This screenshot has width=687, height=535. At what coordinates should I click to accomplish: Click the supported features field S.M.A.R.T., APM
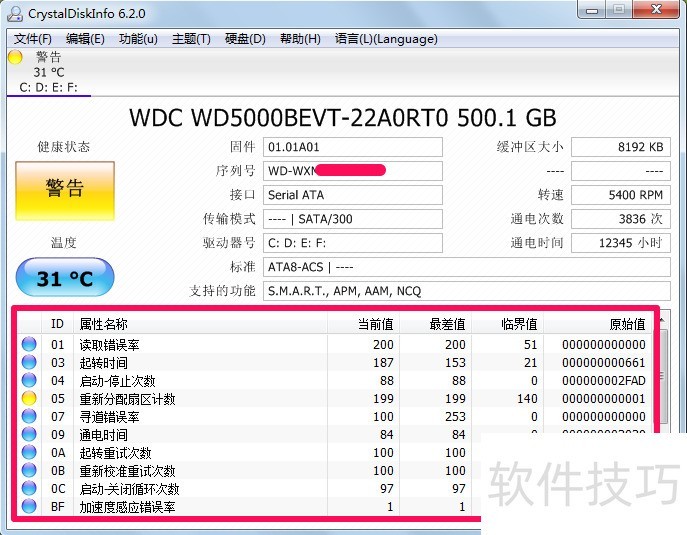click(x=467, y=291)
